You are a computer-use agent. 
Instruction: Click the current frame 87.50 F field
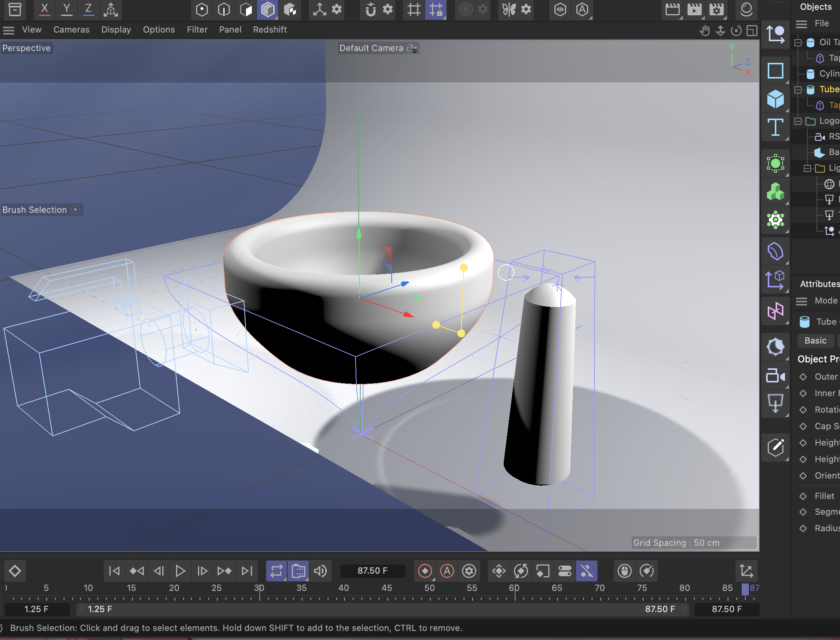pos(372,571)
